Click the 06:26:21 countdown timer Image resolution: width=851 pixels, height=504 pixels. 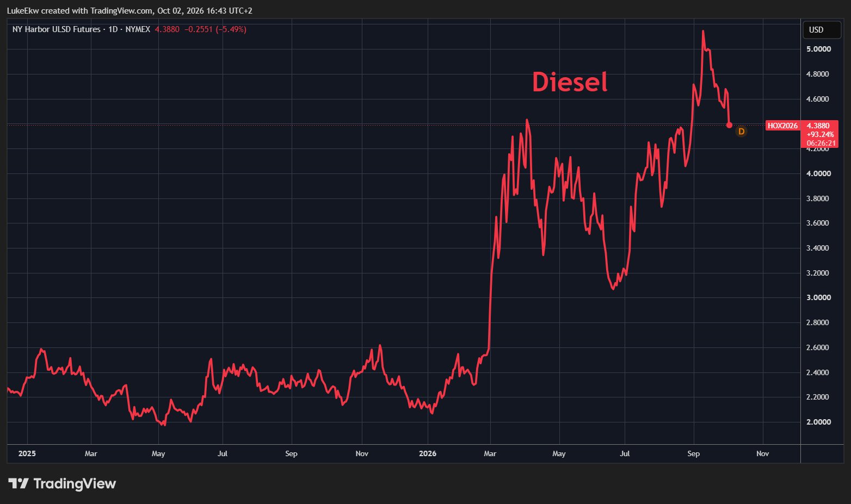pos(821,143)
